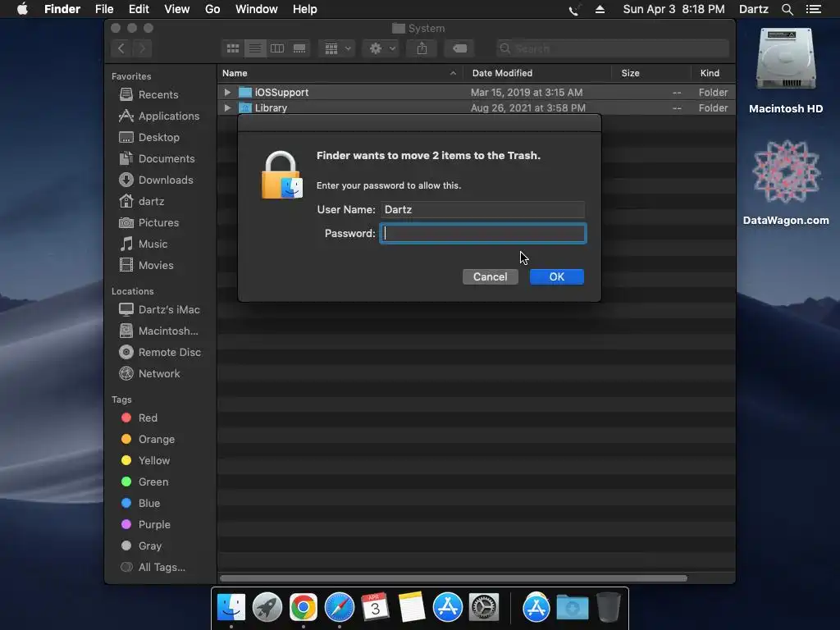Toggle Name column sort order

340,73
